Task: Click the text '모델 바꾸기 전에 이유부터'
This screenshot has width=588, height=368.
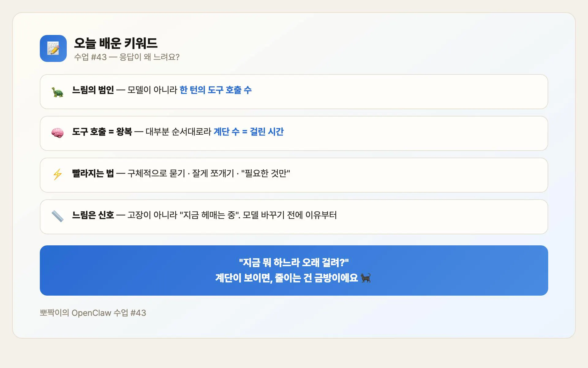Action: pyautogui.click(x=290, y=215)
